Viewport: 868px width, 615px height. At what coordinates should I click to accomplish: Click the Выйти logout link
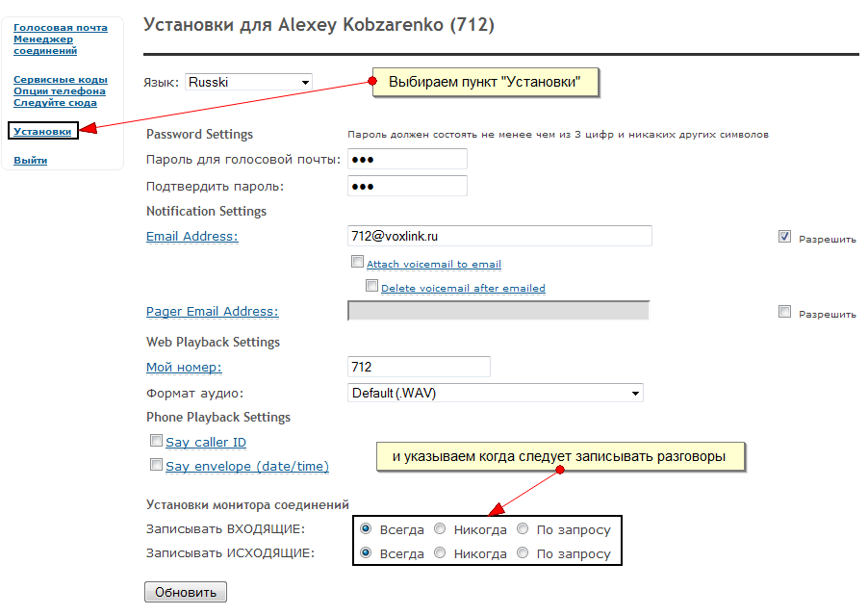click(x=30, y=161)
